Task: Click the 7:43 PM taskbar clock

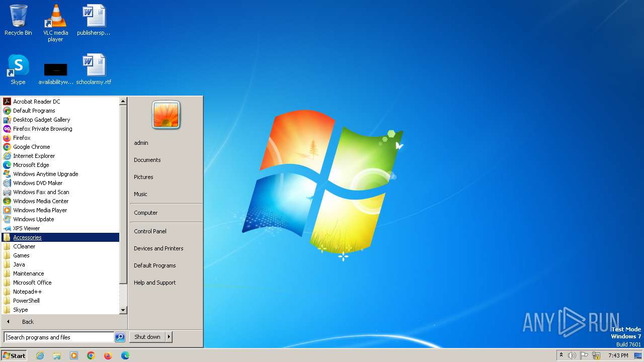Action: pyautogui.click(x=618, y=355)
